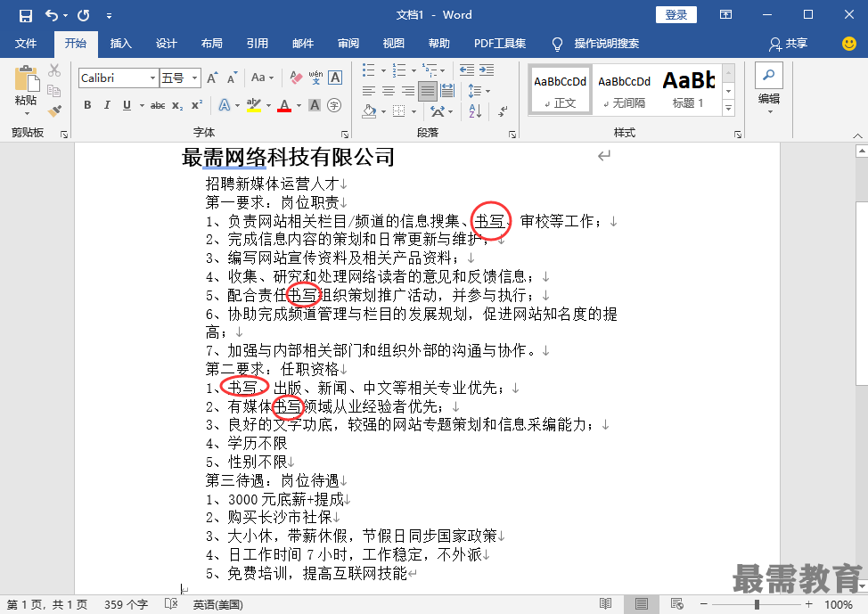Switch to Read Mode view
Viewport: 868px width, 614px height.
(x=606, y=604)
